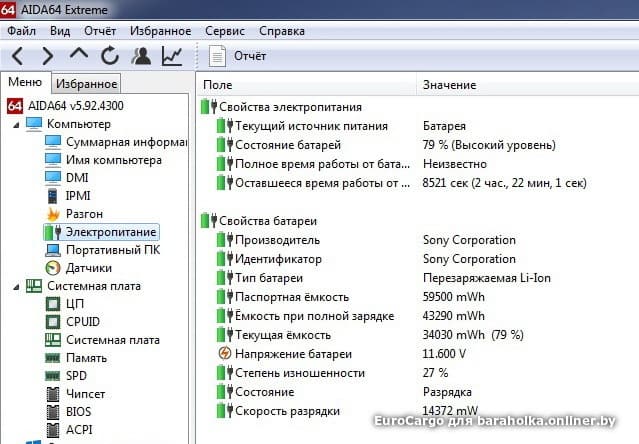639x444 pixels.
Task: Select the Текущая ёмкость row
Action: 418,335
